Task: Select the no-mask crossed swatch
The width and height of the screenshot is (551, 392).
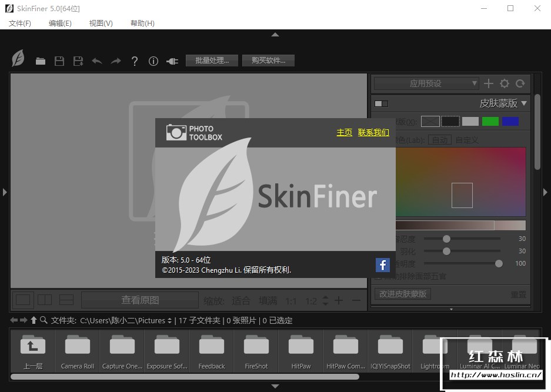Action: pyautogui.click(x=430, y=121)
